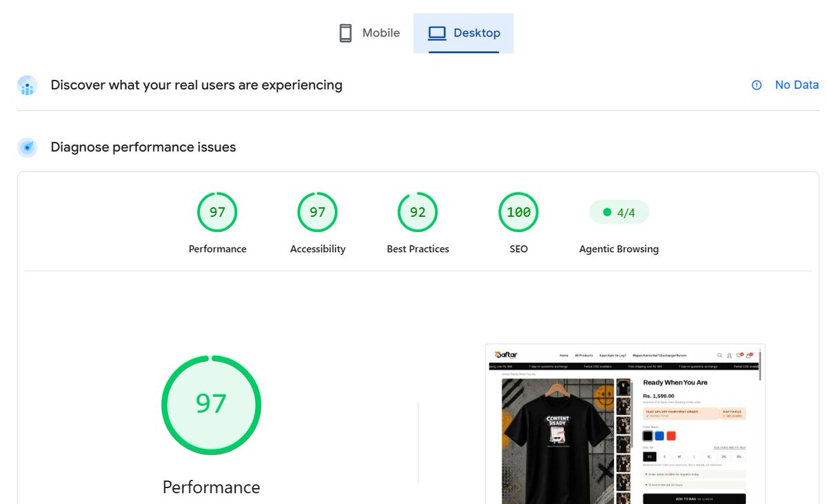The width and height of the screenshot is (827, 504).
Task: Open the Agentic Browsing 4/4 badge
Action: click(619, 212)
